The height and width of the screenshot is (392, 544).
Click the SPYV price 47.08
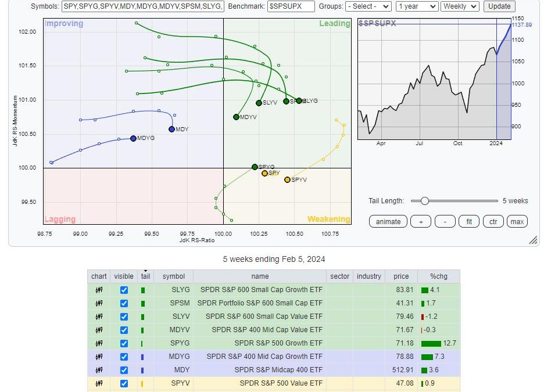[x=405, y=383]
